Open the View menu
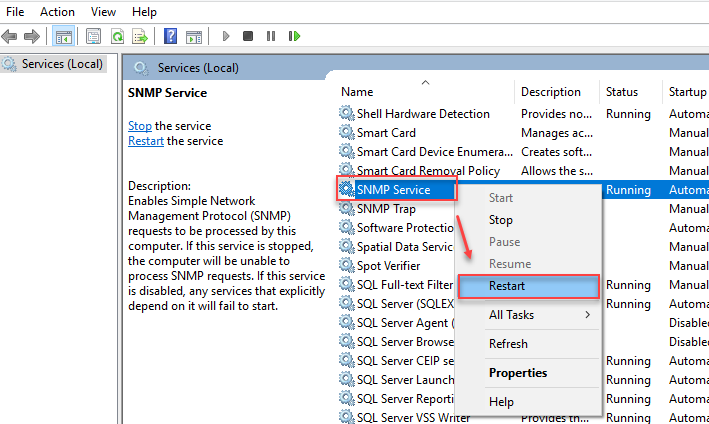This screenshot has height=424, width=709. pos(103,12)
